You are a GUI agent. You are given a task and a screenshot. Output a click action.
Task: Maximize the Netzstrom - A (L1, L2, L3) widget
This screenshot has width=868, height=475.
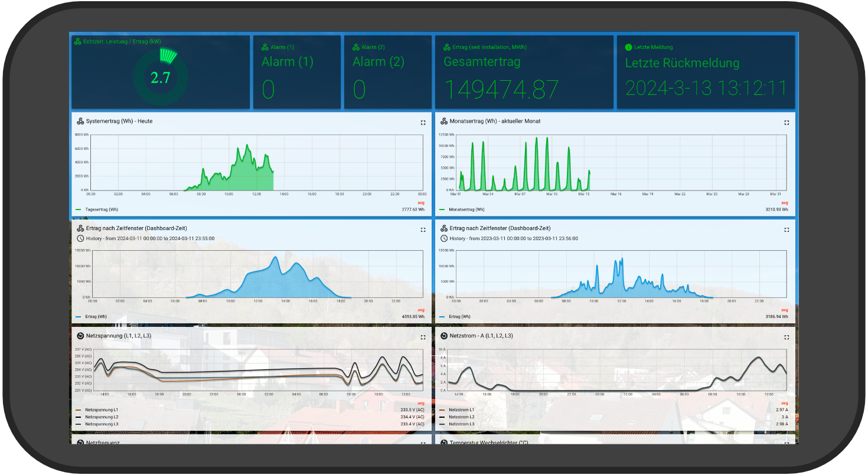click(x=787, y=338)
